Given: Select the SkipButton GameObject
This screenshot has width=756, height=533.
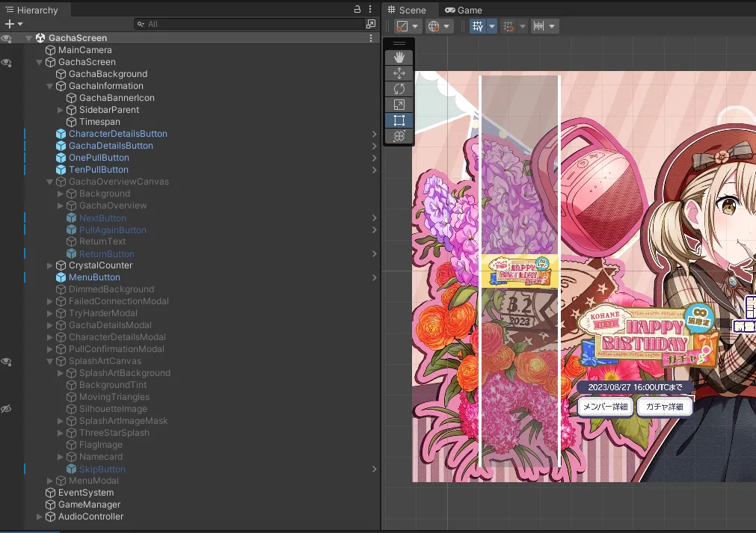Looking at the screenshot, I should [x=102, y=469].
